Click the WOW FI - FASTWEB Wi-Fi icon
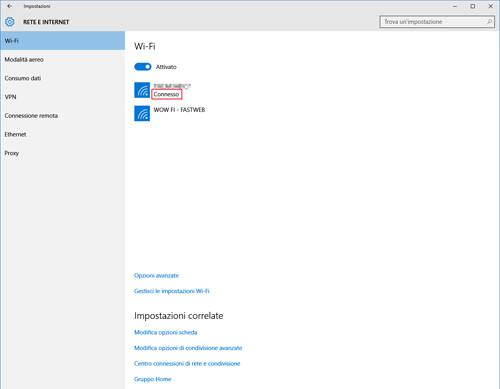The width and height of the screenshot is (500, 389). click(x=142, y=113)
